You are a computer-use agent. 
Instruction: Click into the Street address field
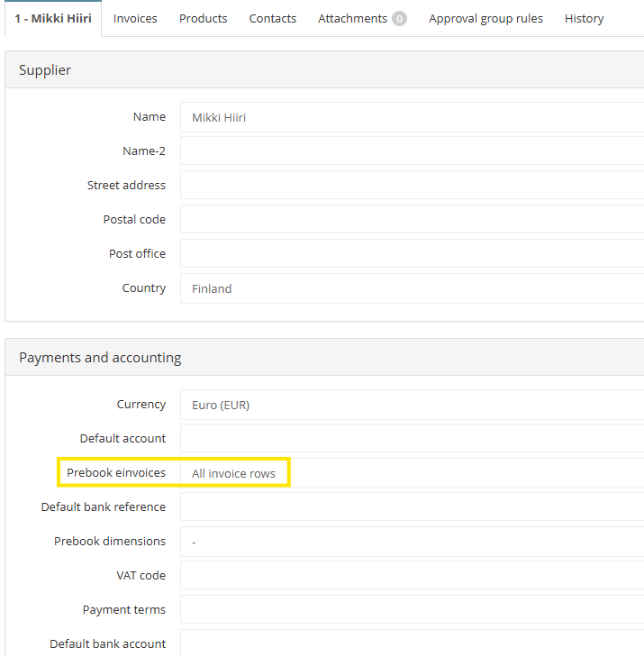tap(412, 186)
